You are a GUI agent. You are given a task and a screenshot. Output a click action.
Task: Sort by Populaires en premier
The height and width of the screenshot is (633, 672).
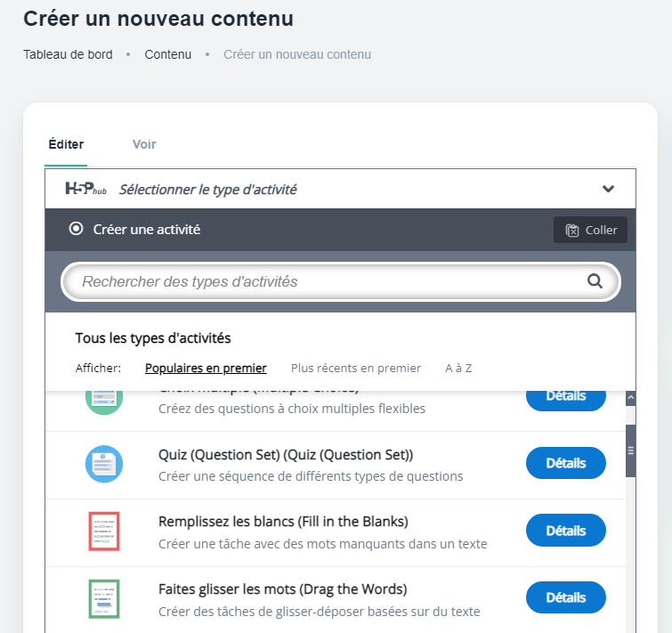coord(206,368)
